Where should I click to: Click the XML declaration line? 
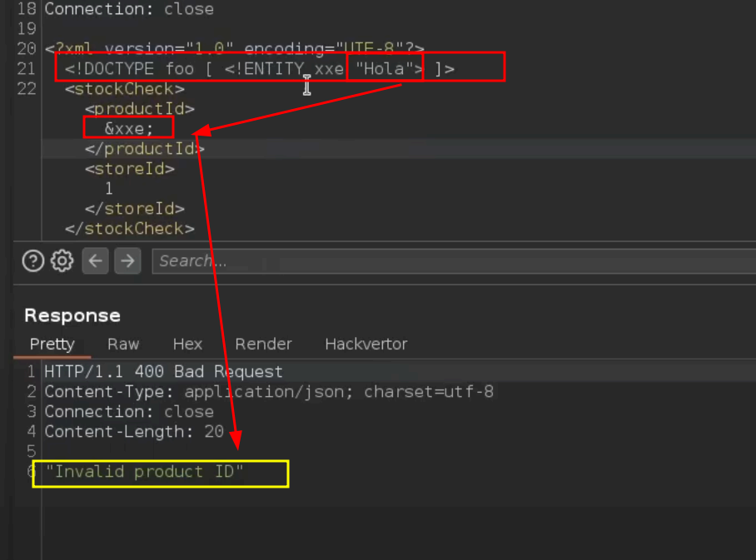pyautogui.click(x=235, y=48)
